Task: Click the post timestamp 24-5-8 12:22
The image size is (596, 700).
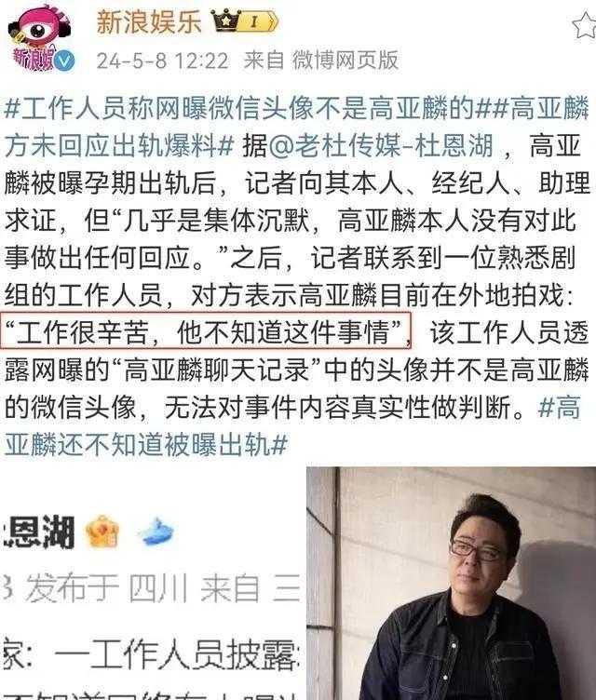Action: 163,61
